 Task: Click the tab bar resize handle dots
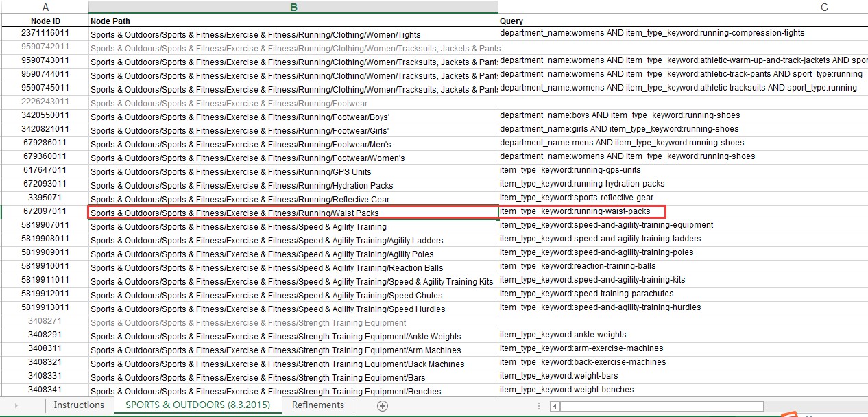[539, 406]
